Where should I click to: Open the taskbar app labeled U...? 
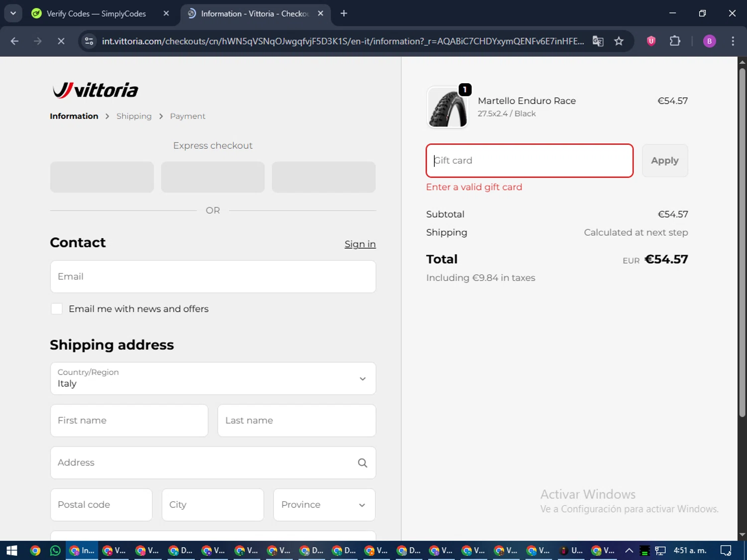point(571,551)
